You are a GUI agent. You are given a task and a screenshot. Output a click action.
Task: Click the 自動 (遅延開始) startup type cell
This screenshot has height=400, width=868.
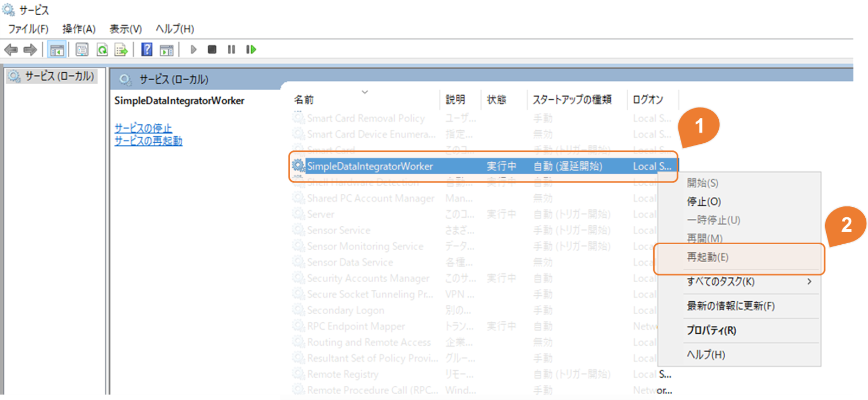click(567, 166)
